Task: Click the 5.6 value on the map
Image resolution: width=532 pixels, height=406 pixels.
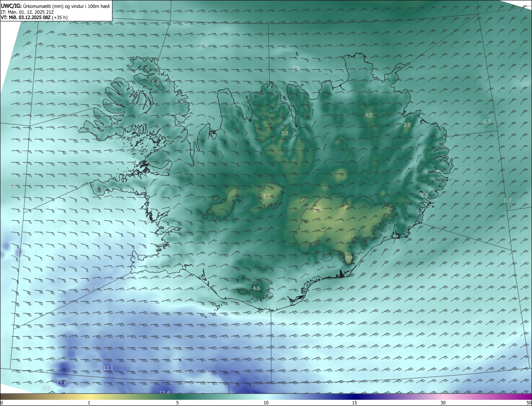Action: (x=155, y=83)
